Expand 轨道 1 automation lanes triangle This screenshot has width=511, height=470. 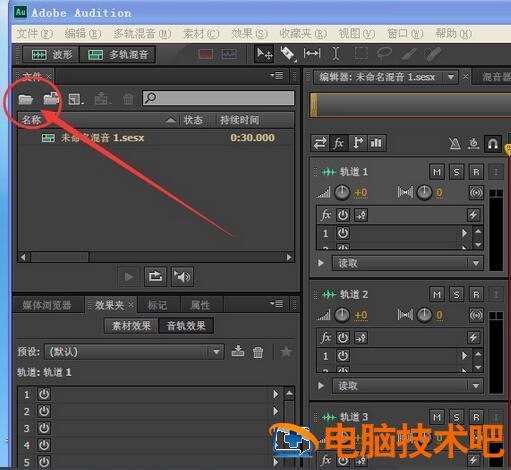coord(321,263)
